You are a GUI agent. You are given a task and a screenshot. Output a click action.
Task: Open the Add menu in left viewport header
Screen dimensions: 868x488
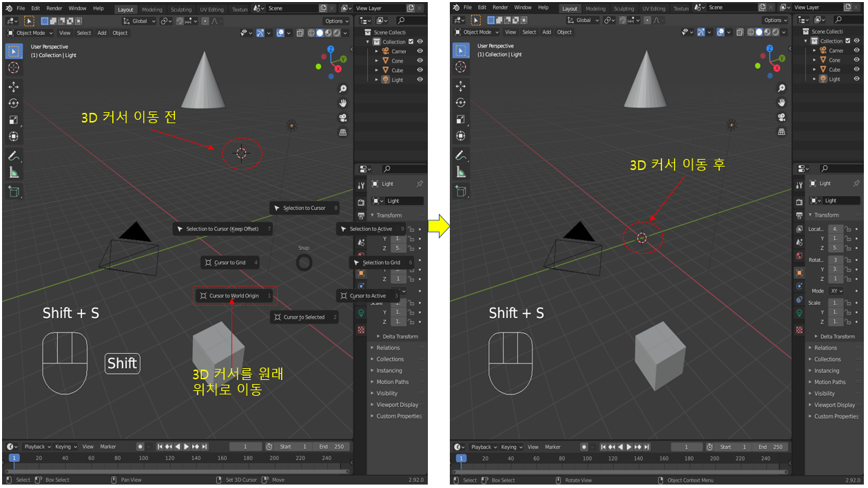(x=102, y=32)
